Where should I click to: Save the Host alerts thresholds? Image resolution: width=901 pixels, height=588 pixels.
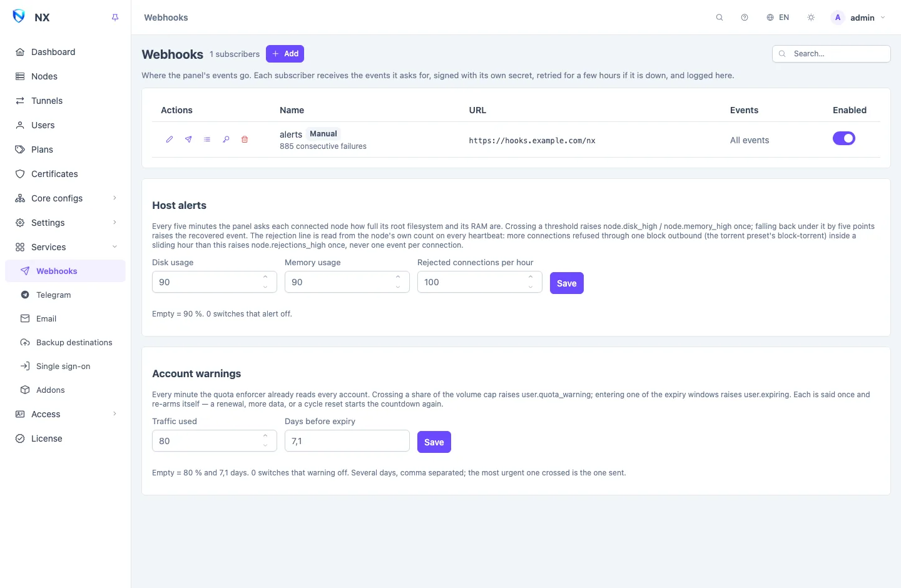[566, 283]
